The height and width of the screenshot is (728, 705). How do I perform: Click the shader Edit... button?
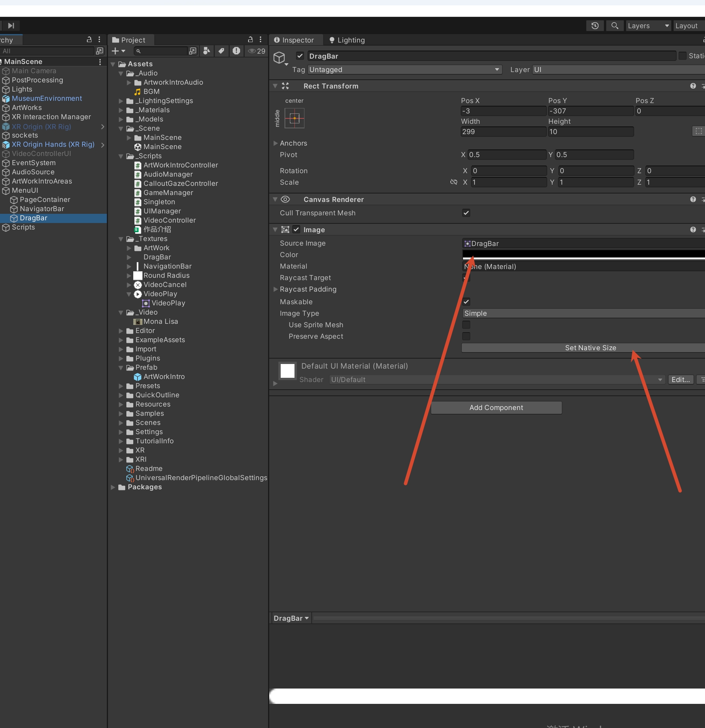(x=680, y=379)
